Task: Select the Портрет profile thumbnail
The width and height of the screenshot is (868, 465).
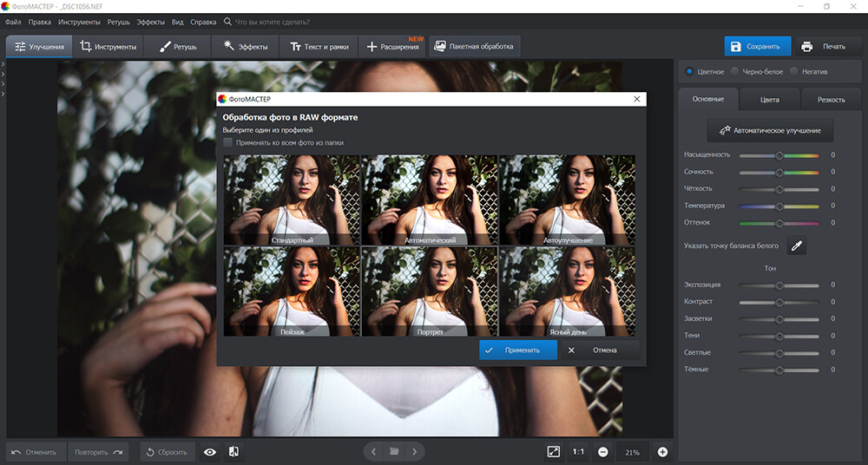Action: tap(430, 291)
